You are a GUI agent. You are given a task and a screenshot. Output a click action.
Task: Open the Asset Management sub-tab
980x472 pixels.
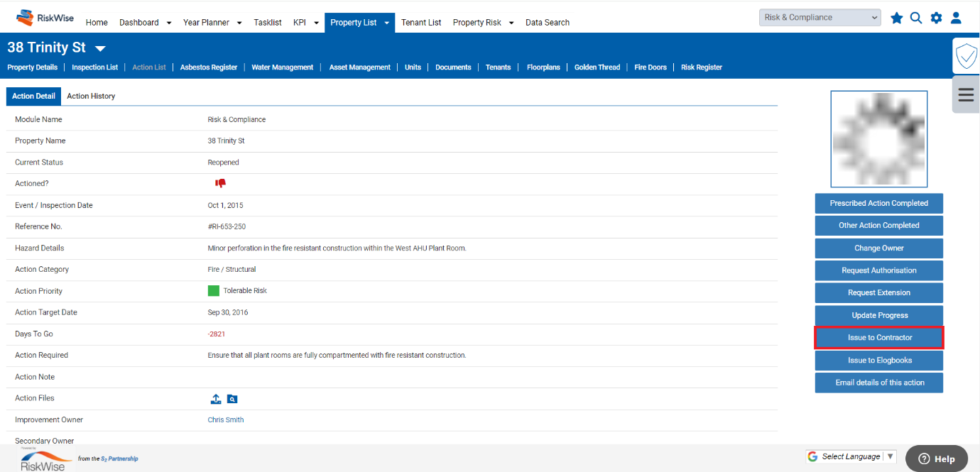[x=360, y=67]
